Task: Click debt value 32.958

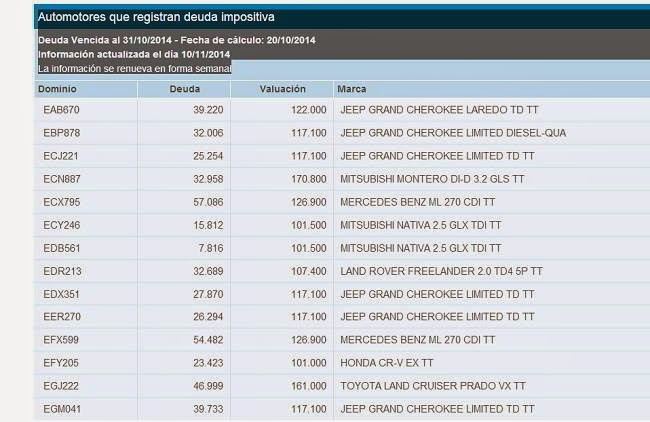Action: [x=208, y=179]
